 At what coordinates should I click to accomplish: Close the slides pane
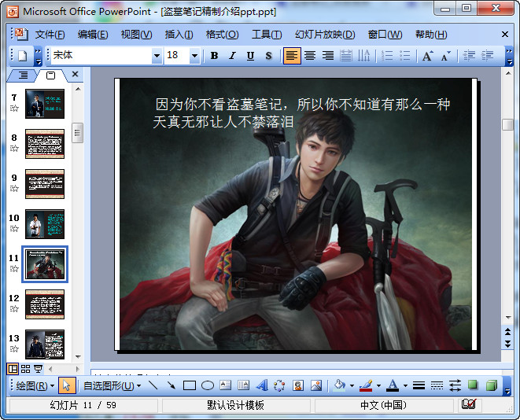click(76, 74)
